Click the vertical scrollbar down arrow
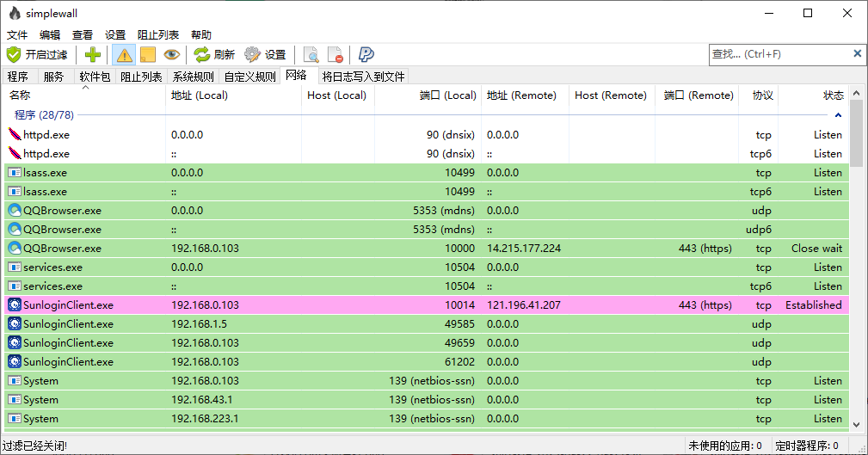 pyautogui.click(x=856, y=423)
